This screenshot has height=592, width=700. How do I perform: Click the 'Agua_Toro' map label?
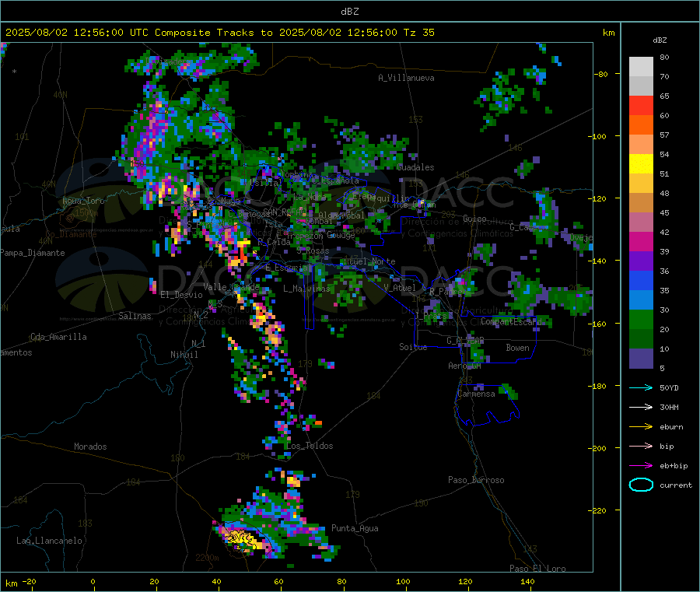pos(83,201)
